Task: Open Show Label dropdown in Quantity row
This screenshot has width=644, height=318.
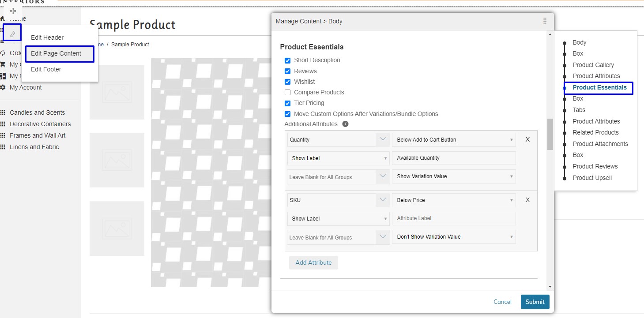Action: click(x=338, y=158)
